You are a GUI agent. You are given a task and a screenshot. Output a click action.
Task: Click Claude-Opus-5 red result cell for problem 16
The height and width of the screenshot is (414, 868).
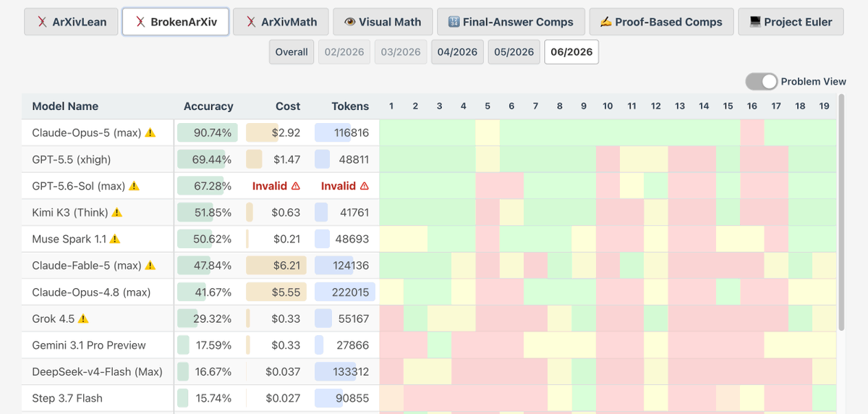coord(752,133)
